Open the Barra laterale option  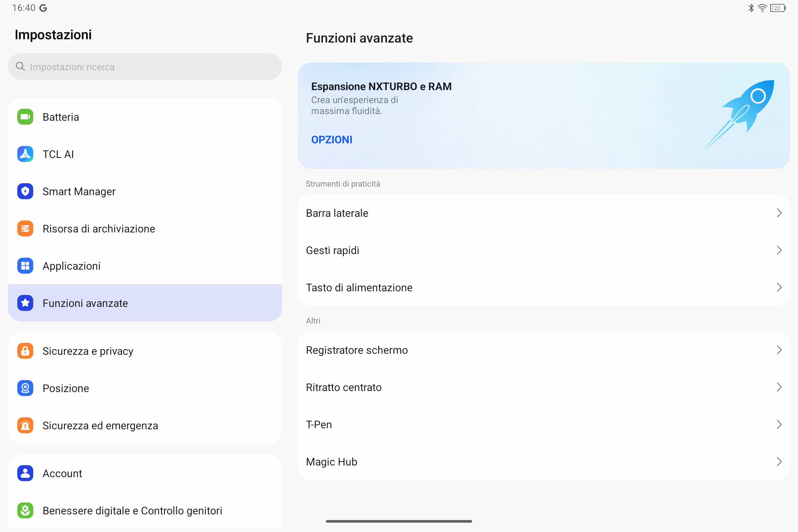tap(544, 213)
